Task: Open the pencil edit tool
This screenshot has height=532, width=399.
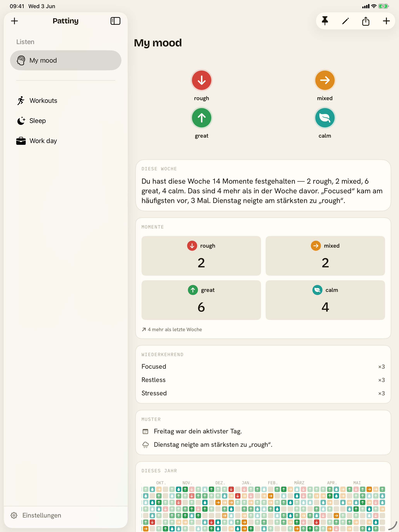Action: pyautogui.click(x=345, y=21)
